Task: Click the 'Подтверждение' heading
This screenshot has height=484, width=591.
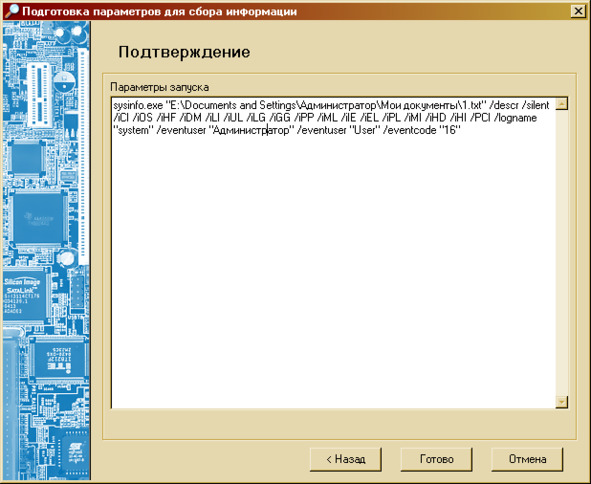Action: click(x=184, y=52)
